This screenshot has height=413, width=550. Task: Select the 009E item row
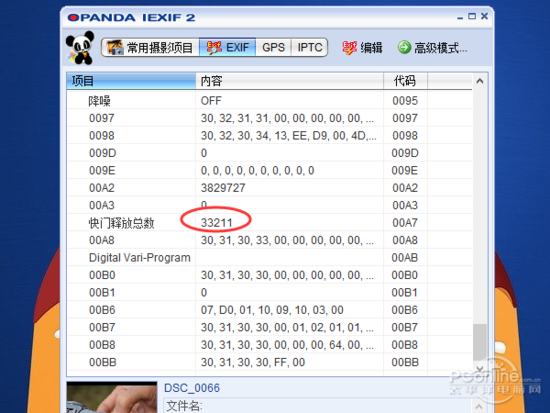tap(269, 171)
